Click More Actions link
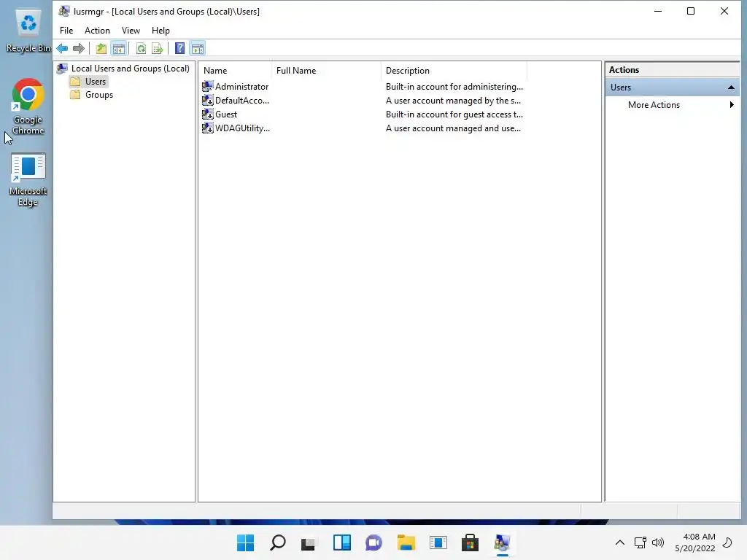Screen dimensions: 747x560 [x=654, y=105]
